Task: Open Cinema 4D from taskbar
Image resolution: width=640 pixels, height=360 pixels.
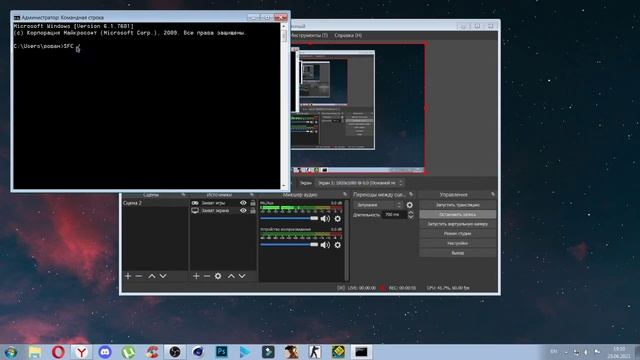Action: 198,352
